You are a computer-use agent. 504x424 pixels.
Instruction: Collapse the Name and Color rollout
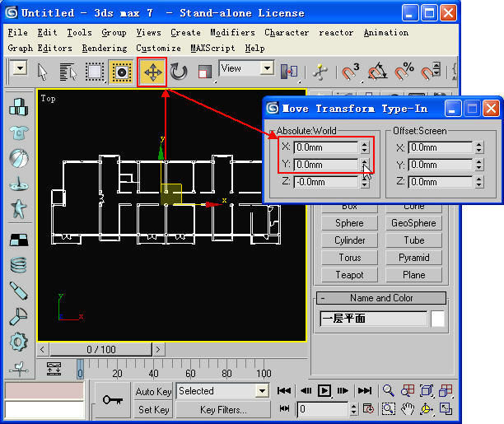pyautogui.click(x=381, y=298)
